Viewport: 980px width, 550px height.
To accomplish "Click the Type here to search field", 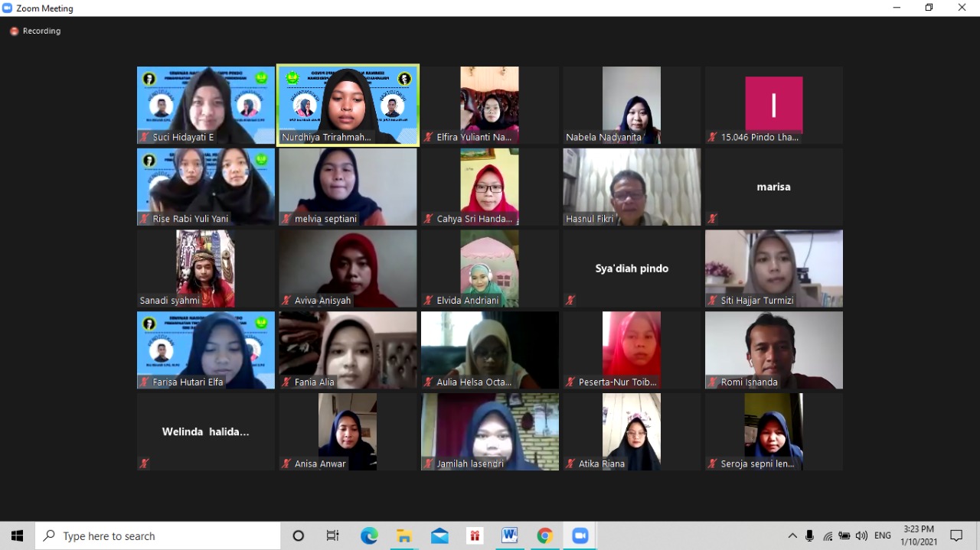I will click(153, 535).
